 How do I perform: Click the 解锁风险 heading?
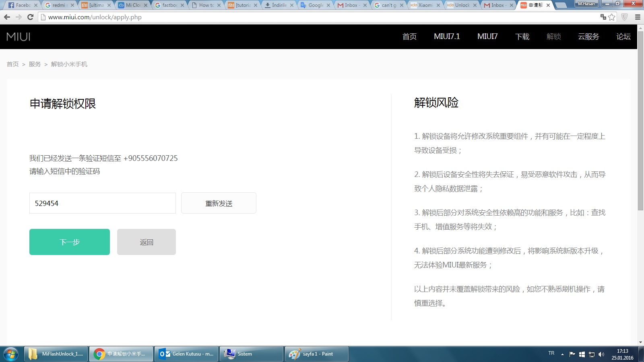click(x=436, y=103)
